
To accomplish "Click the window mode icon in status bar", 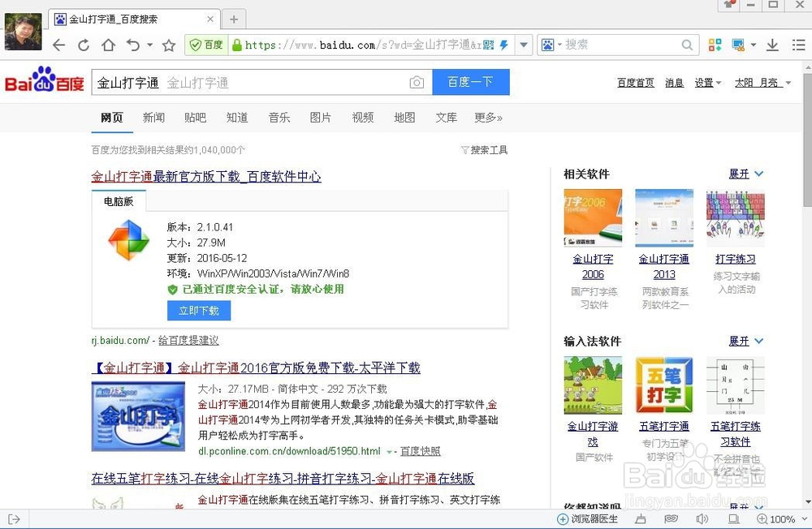I will [733, 518].
